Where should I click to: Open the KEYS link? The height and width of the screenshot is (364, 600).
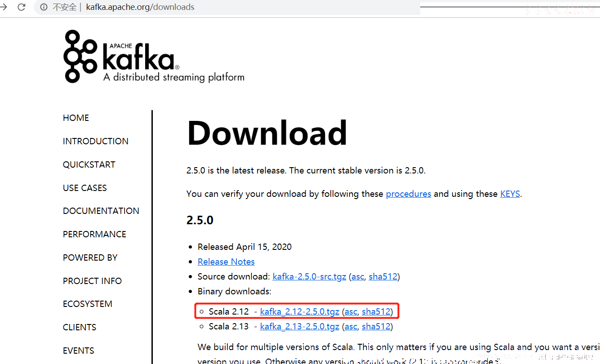[510, 194]
